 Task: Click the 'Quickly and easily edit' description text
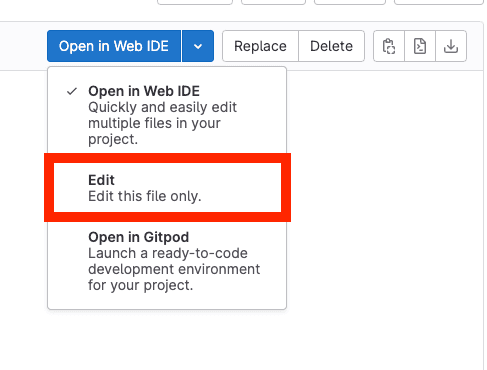[x=162, y=107]
